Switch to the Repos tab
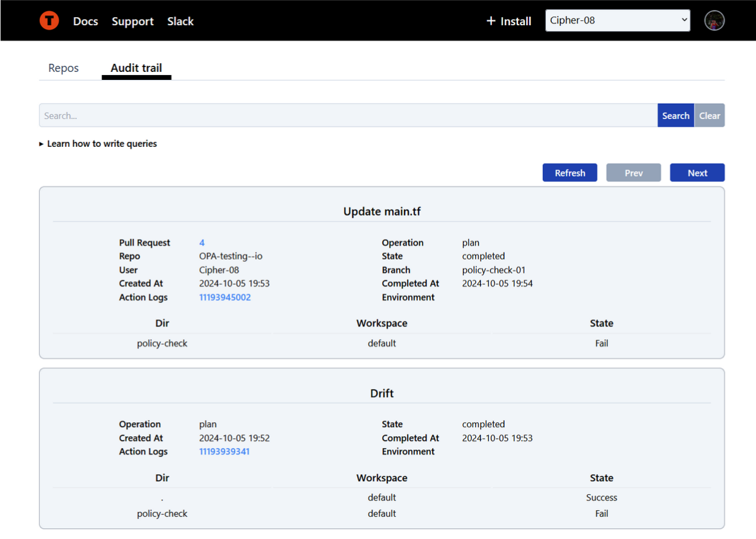This screenshot has height=539, width=756. tap(64, 68)
